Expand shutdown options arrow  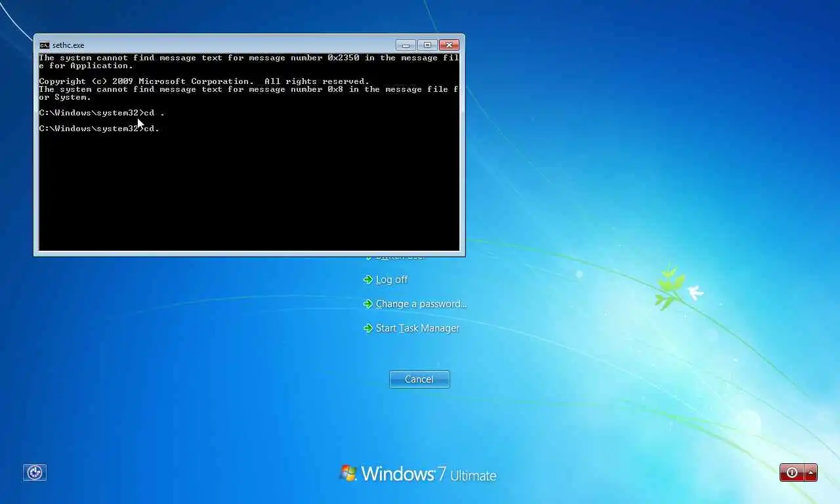(x=811, y=472)
